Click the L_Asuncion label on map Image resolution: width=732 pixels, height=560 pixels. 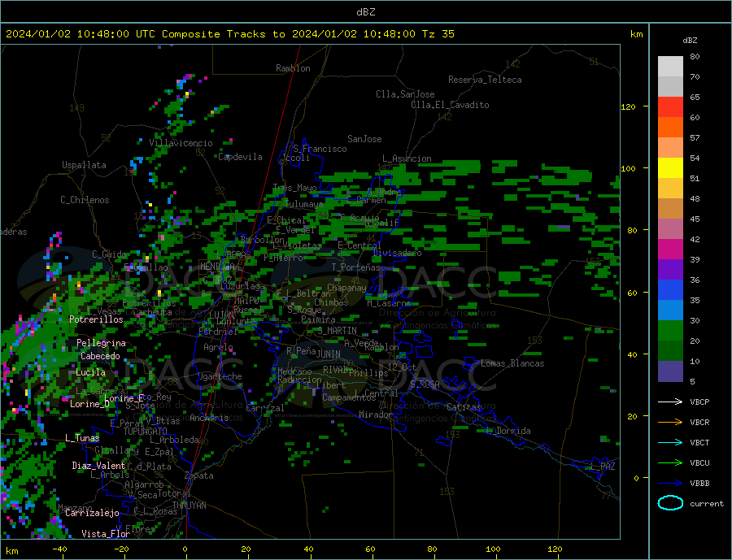point(407,158)
